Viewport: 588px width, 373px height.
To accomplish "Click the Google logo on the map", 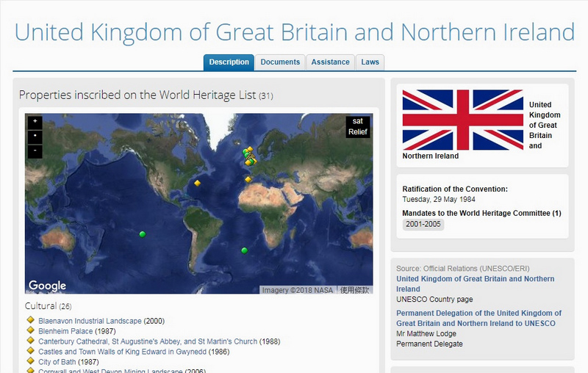I will (x=47, y=286).
